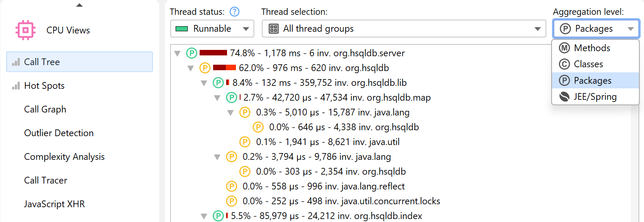Select the JEE/Spring aggregation option
The height and width of the screenshot is (222, 644).
point(595,97)
